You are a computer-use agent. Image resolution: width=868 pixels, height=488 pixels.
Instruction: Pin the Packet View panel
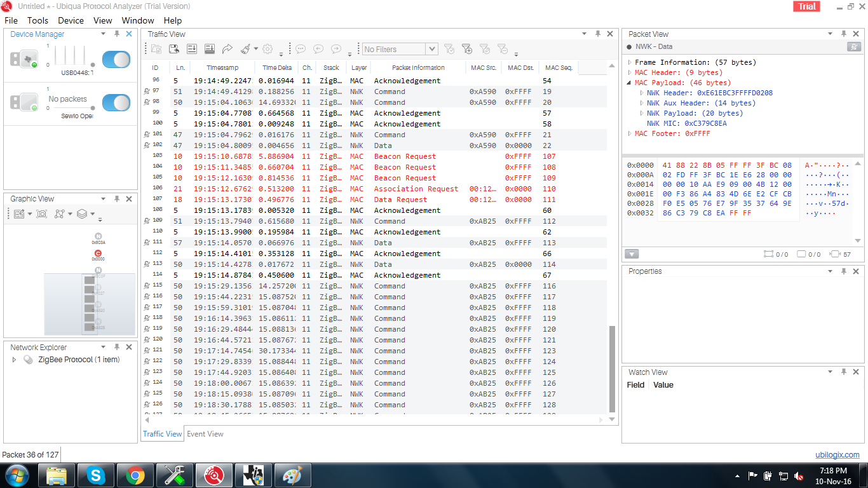point(844,34)
